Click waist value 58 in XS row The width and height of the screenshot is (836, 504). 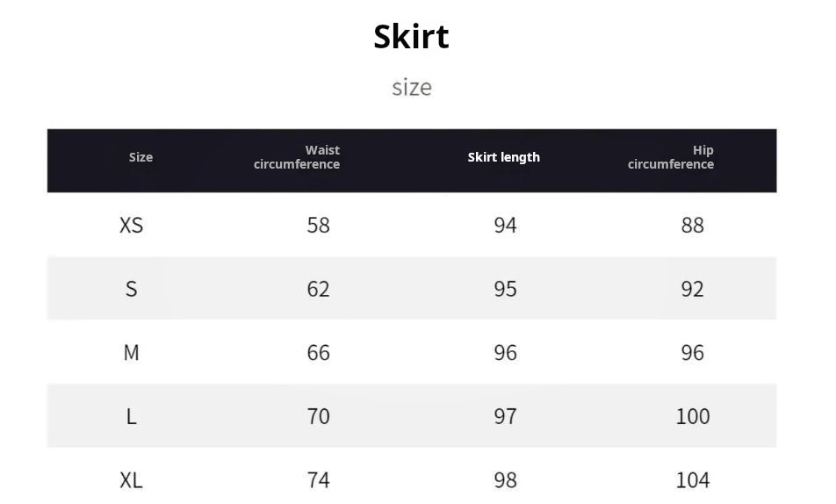click(x=318, y=226)
